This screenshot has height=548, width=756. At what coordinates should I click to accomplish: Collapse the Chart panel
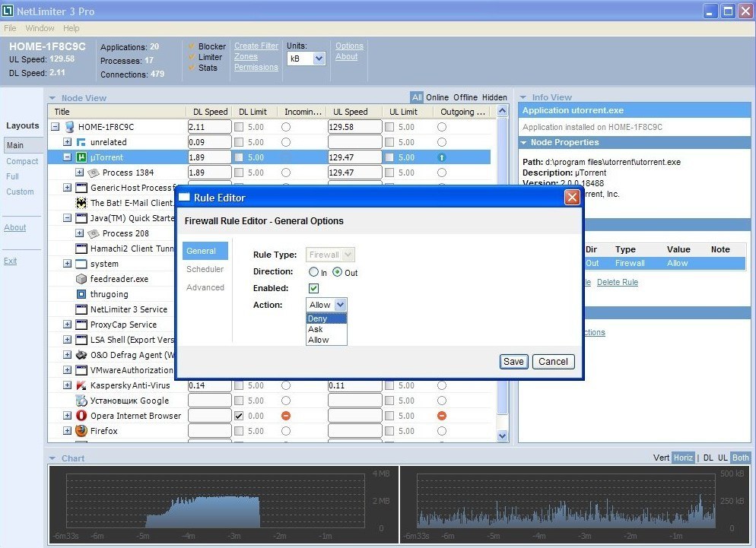click(52, 458)
